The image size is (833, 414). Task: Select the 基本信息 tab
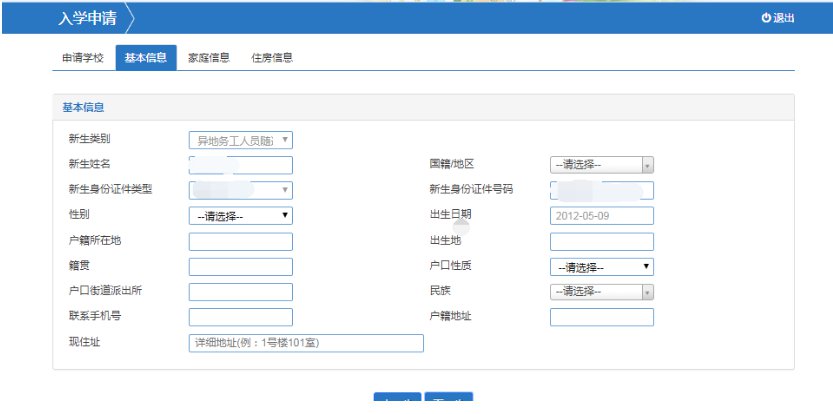pyautogui.click(x=146, y=58)
